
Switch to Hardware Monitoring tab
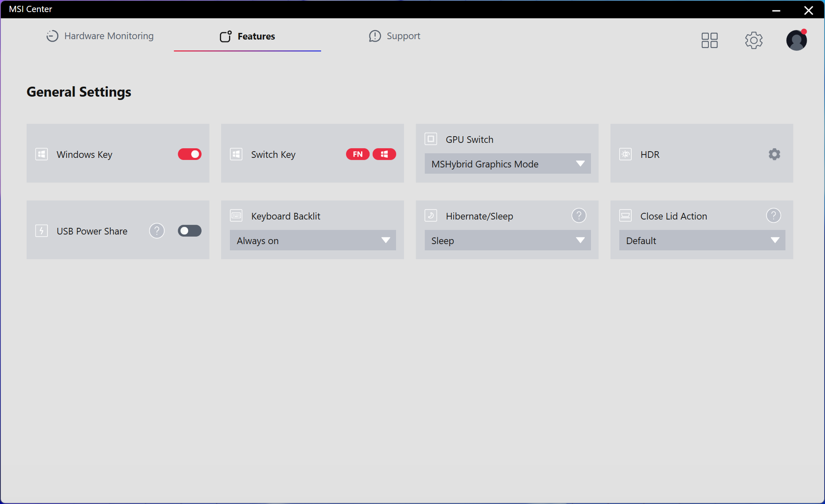tap(100, 36)
